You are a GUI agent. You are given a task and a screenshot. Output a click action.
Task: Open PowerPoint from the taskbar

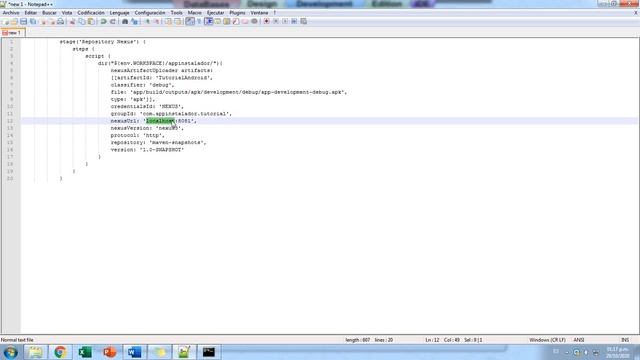coord(109,352)
